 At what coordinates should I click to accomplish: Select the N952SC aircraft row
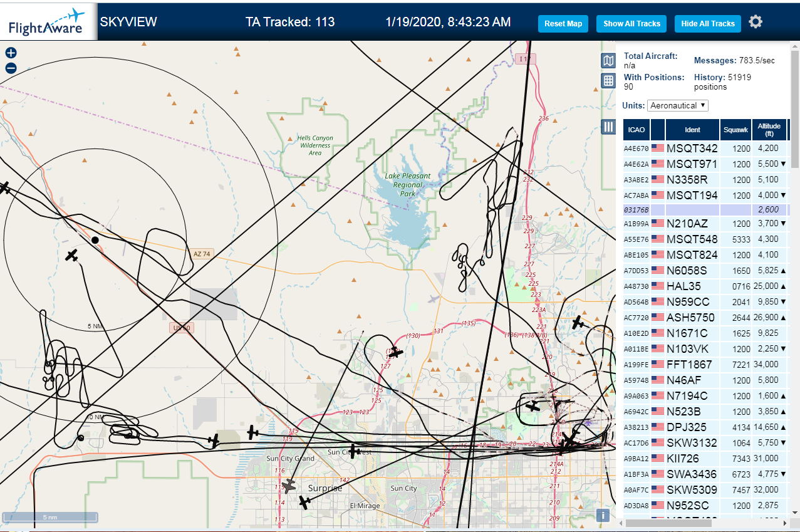point(707,506)
